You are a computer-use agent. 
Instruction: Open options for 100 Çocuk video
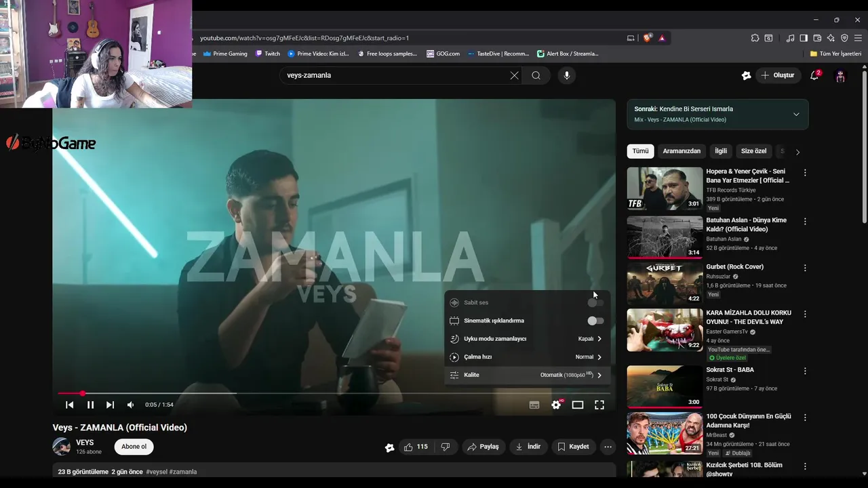click(805, 417)
